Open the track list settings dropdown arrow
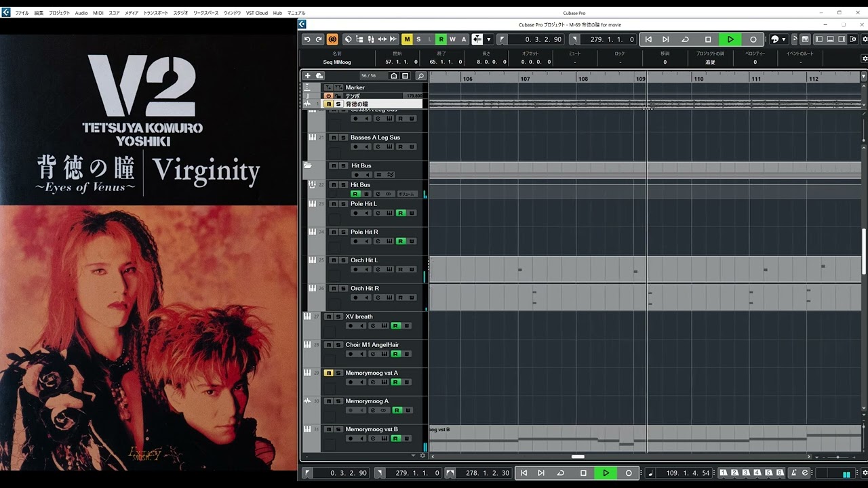Screen dimensions: 868x488 pos(414,455)
